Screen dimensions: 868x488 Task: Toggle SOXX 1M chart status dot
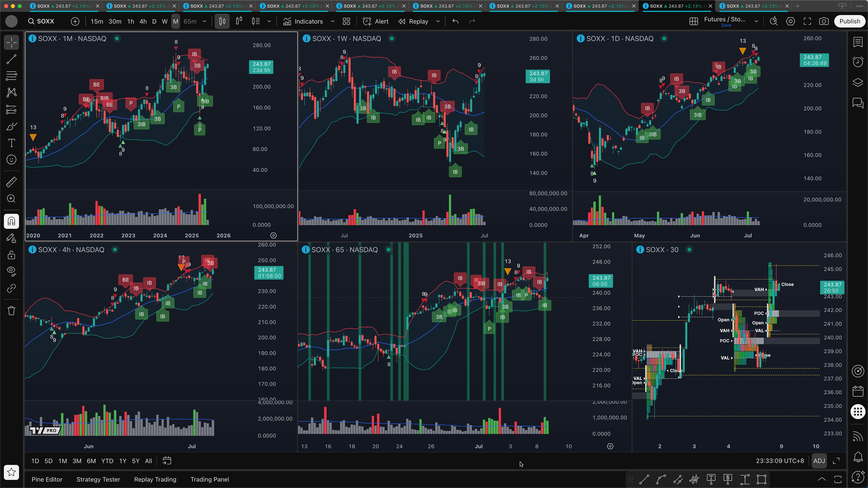117,38
